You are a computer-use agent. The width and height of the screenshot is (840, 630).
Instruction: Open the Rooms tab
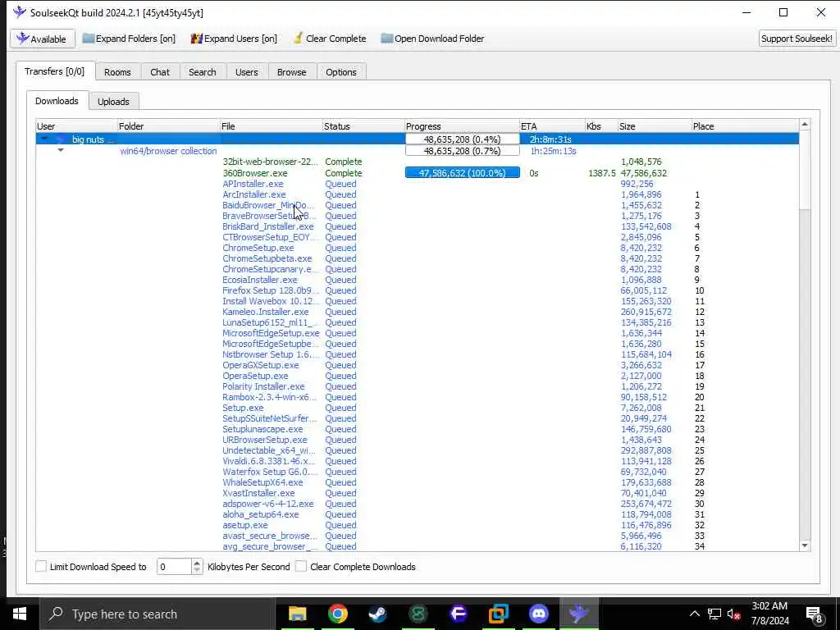(117, 72)
